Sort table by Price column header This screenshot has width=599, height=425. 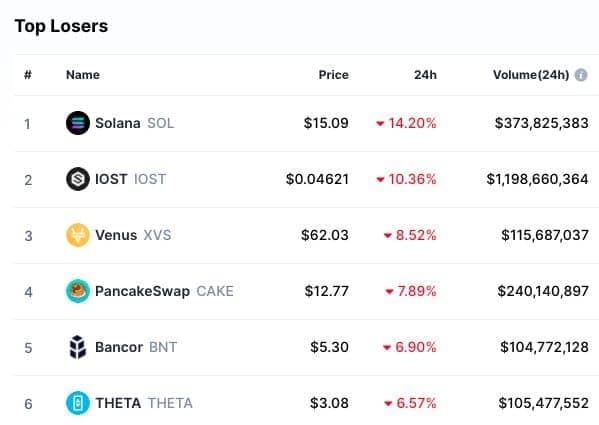click(333, 75)
